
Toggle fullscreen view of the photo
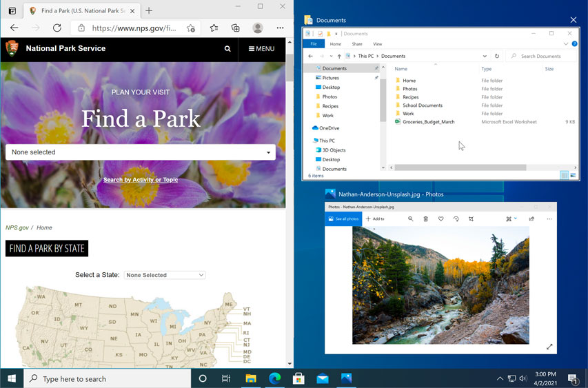tap(549, 347)
